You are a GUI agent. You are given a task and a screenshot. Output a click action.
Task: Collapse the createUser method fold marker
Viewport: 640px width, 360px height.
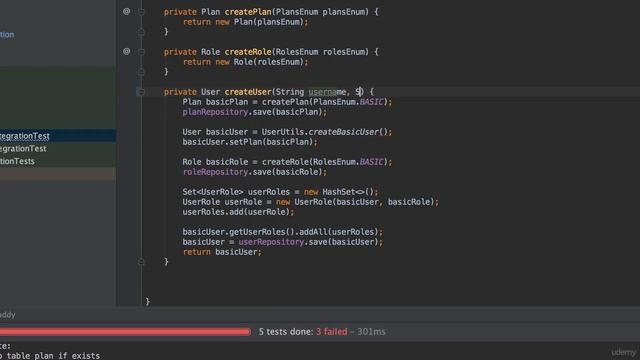pos(141,92)
